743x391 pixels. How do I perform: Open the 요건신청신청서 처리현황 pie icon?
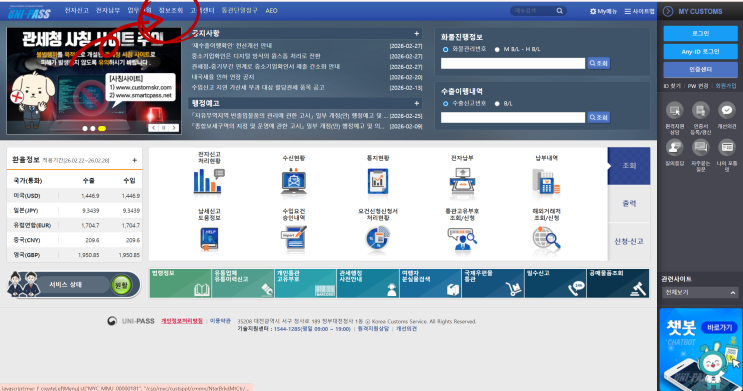(378, 238)
